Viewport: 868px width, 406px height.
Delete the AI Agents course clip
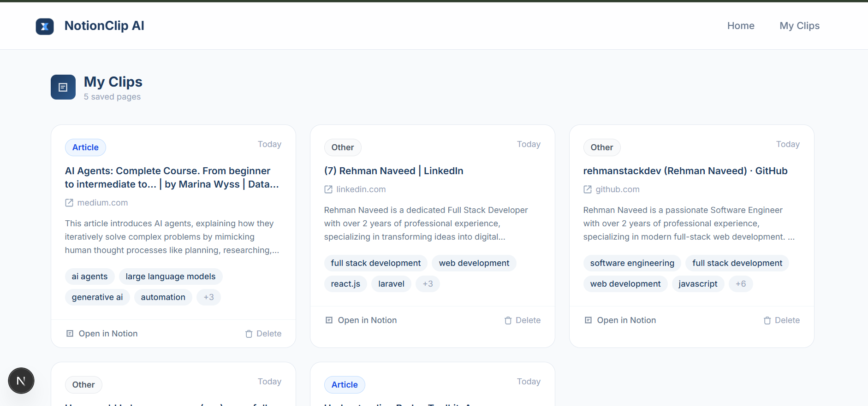pos(263,334)
